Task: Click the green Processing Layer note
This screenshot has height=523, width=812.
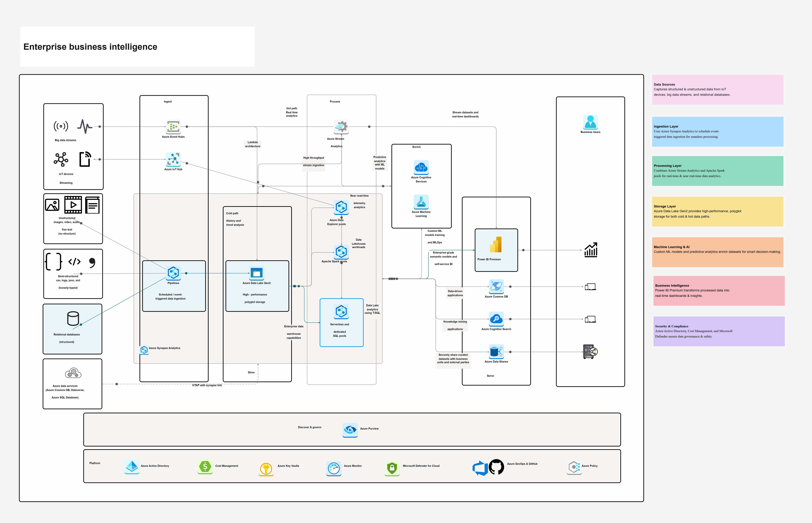Action: (718, 171)
